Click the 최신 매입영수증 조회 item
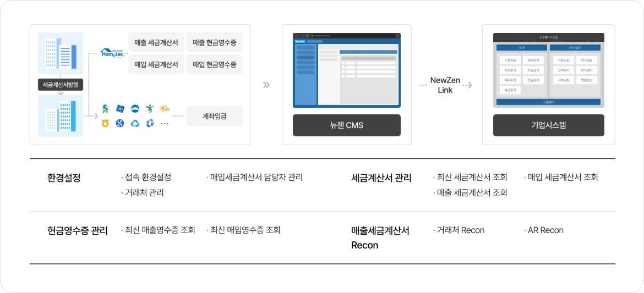Image resolution: width=644 pixels, height=293 pixels. click(x=243, y=230)
